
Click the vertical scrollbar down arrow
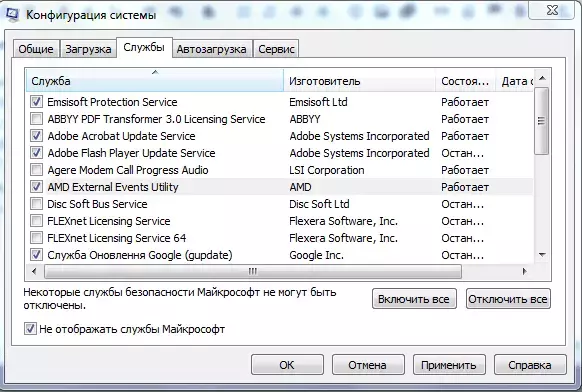[x=542, y=255]
